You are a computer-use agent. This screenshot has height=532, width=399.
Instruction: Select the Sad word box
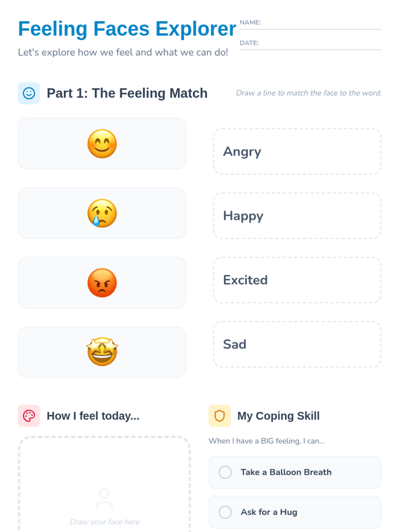click(297, 344)
